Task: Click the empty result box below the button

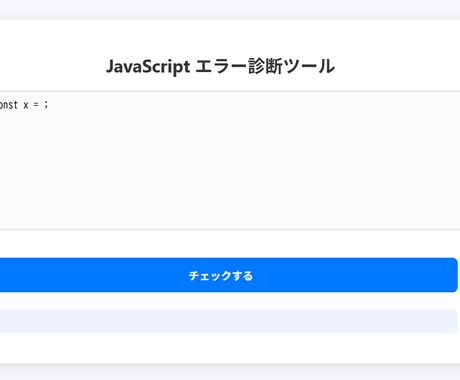Action: [x=228, y=321]
